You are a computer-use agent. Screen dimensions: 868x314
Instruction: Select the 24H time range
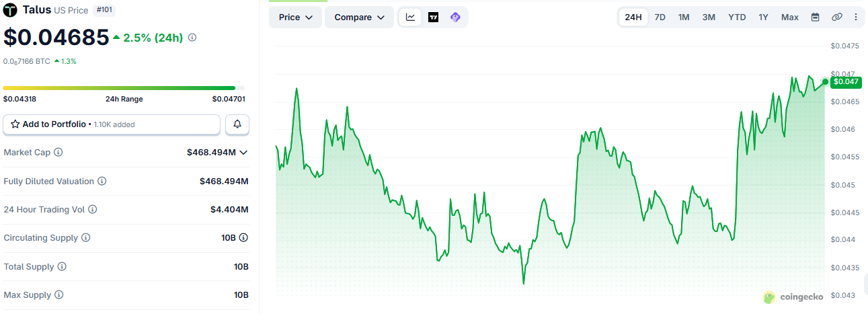coord(633,17)
